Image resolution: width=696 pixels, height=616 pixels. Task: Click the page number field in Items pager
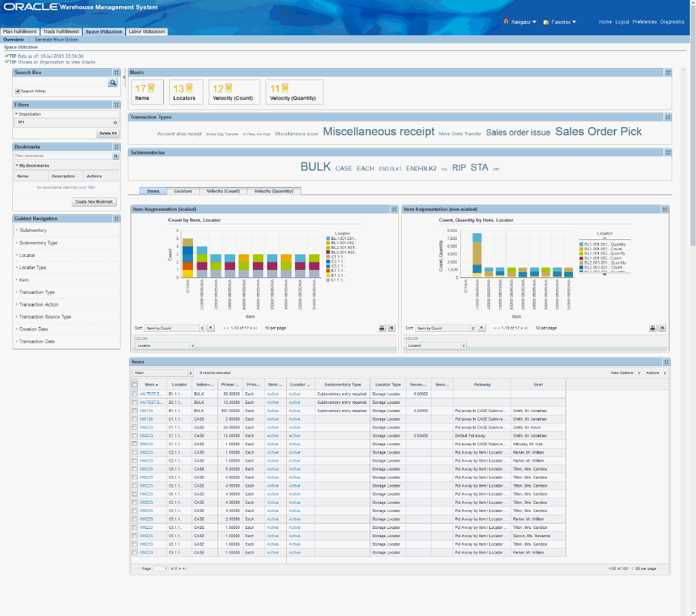tap(160, 568)
